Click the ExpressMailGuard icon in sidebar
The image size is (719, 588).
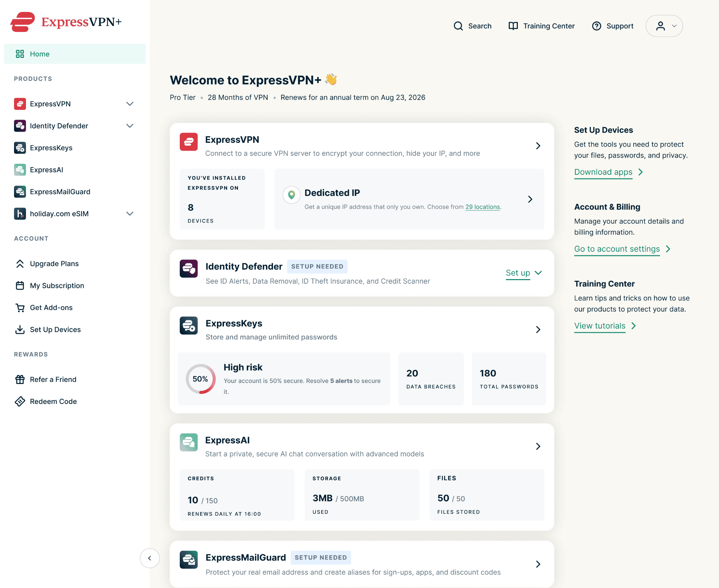pyautogui.click(x=20, y=192)
